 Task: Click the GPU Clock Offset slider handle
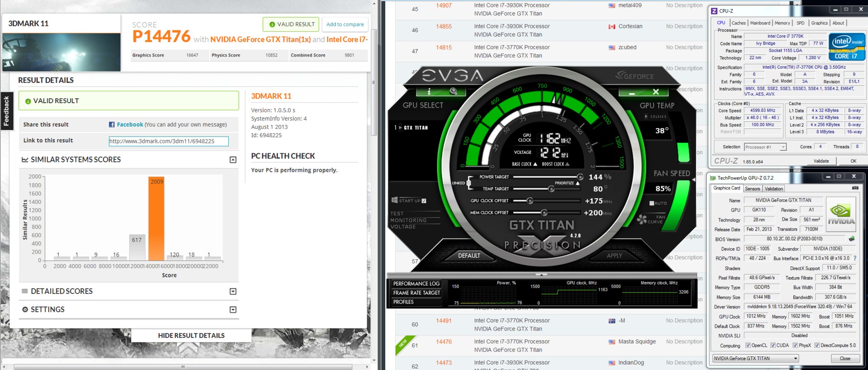point(530,200)
